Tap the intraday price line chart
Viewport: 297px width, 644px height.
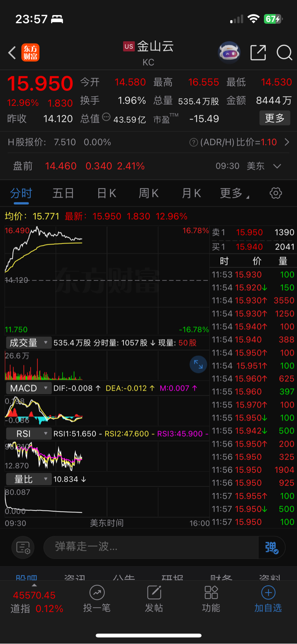click(107, 280)
